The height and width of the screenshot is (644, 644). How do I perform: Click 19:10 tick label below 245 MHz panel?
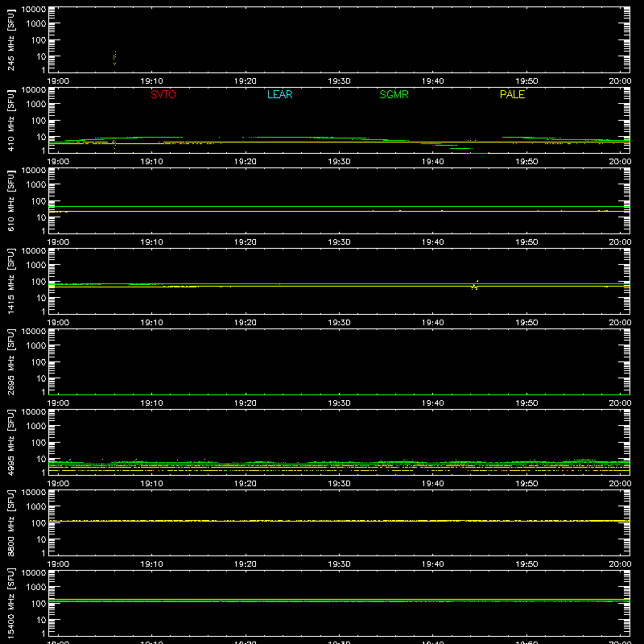pyautogui.click(x=151, y=81)
